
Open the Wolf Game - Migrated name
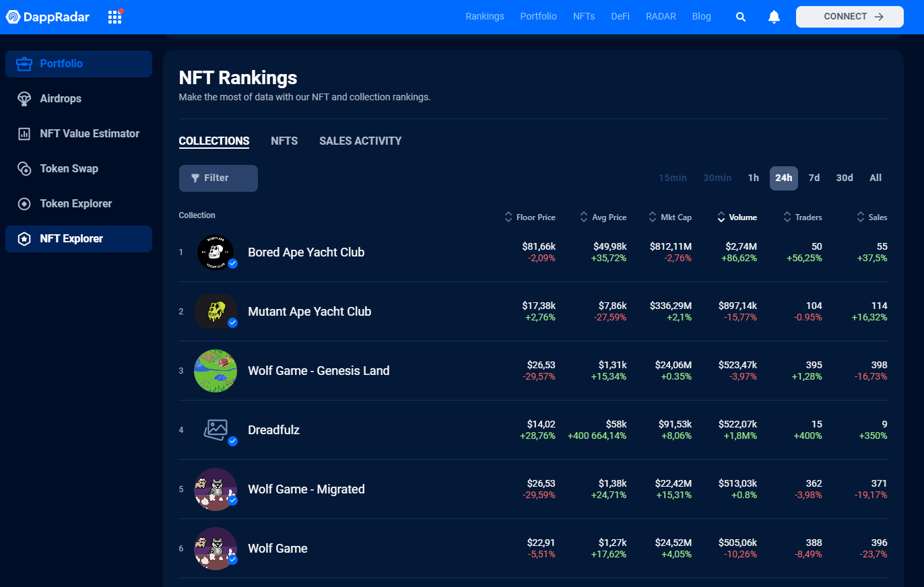[x=306, y=489]
